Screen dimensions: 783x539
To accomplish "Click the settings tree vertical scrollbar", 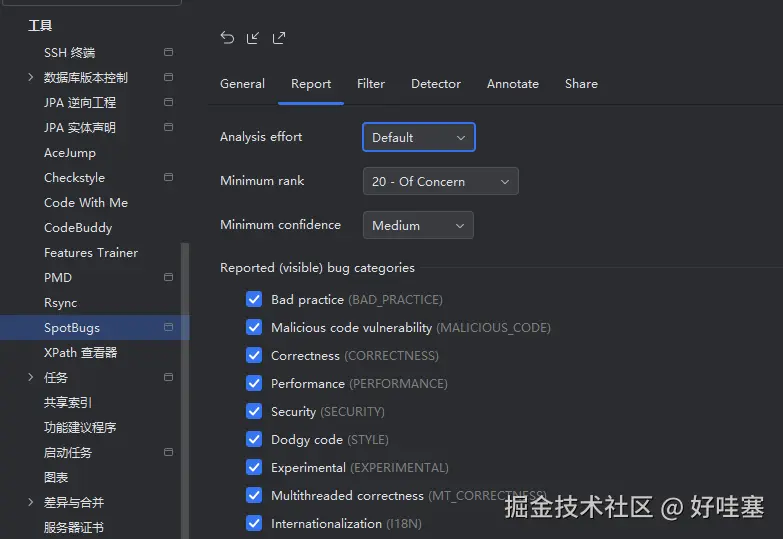I will [x=185, y=391].
